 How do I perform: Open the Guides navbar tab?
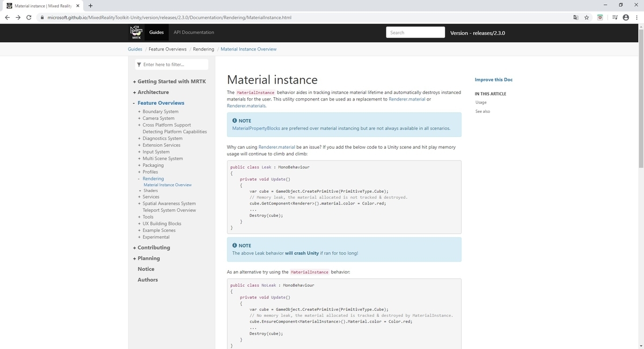[x=156, y=32]
